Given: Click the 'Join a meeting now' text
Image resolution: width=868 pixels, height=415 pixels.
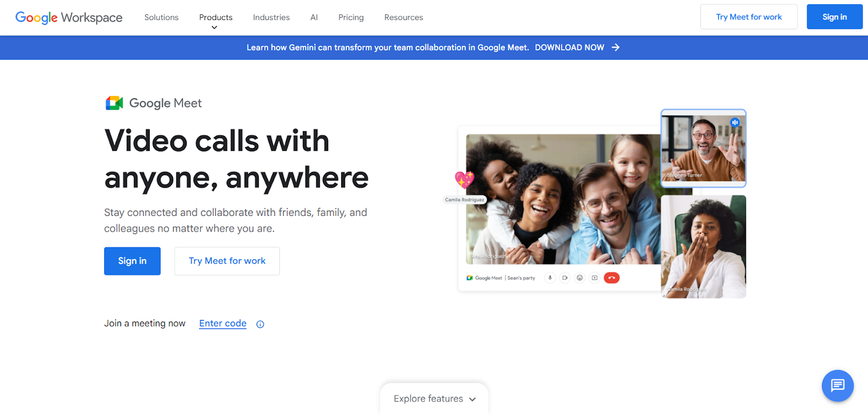Looking at the screenshot, I should tap(145, 323).
